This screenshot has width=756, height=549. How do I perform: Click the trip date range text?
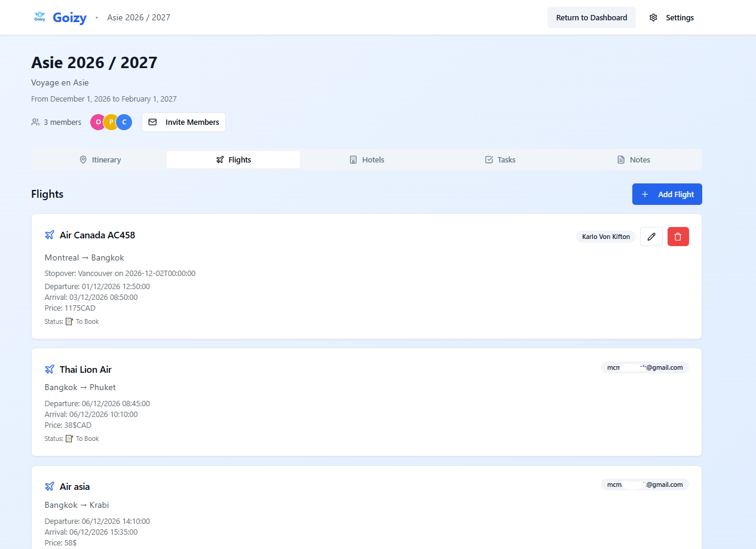point(104,99)
